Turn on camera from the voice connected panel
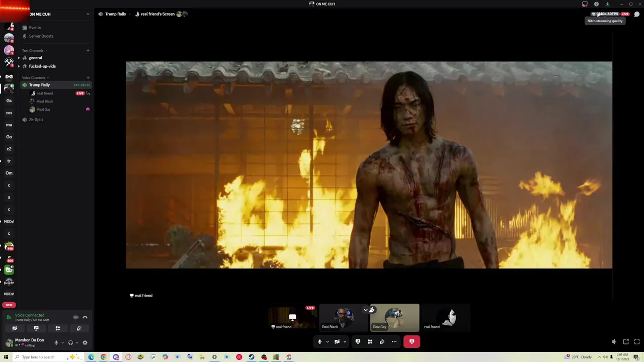Viewport: 644px width, 362px height. (15, 328)
